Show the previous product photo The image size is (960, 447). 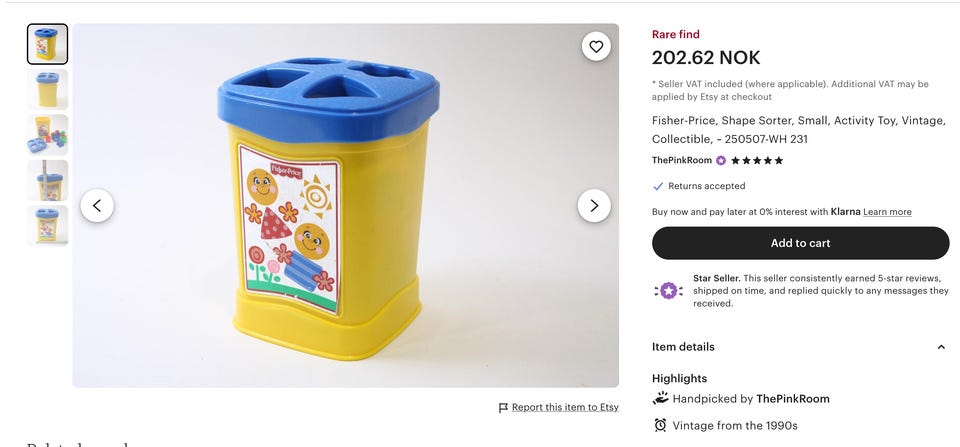tap(97, 206)
